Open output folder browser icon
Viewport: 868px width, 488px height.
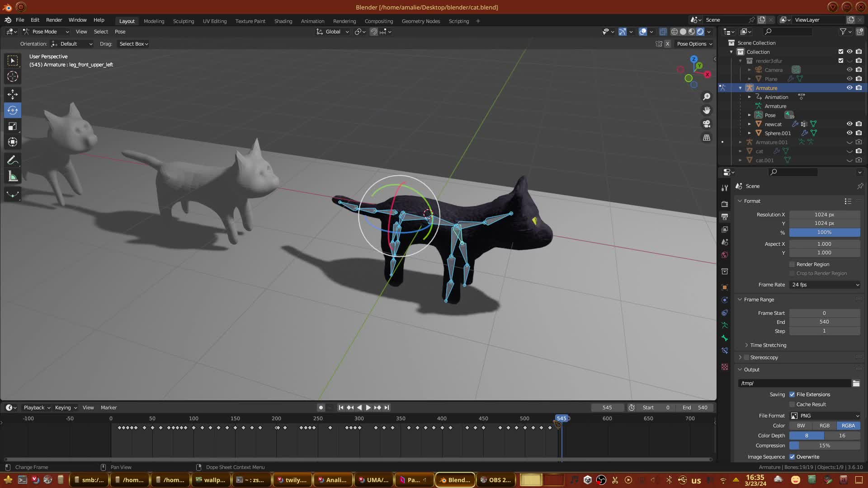click(x=856, y=383)
